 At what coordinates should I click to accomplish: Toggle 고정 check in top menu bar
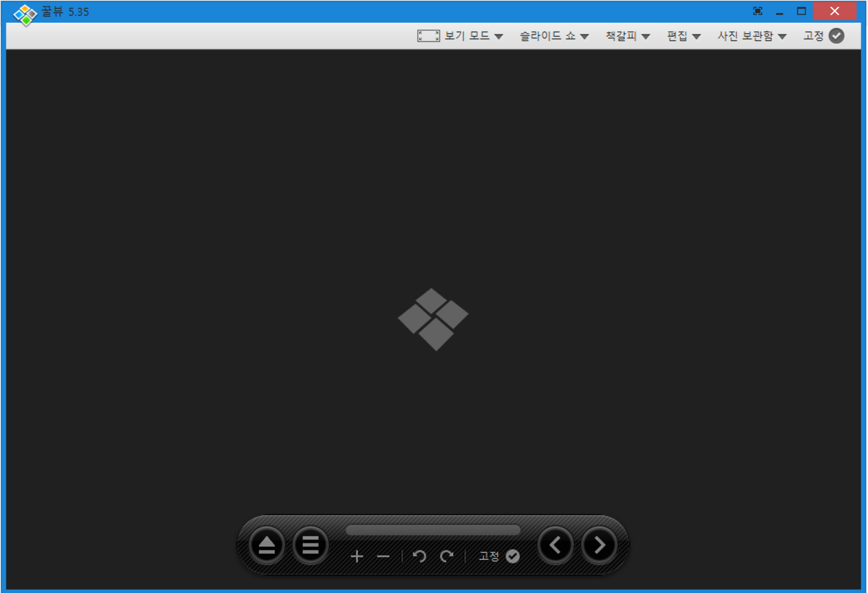pos(836,36)
